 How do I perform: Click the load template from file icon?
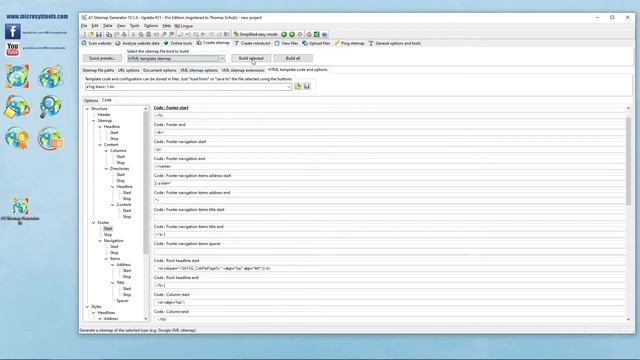[x=298, y=86]
